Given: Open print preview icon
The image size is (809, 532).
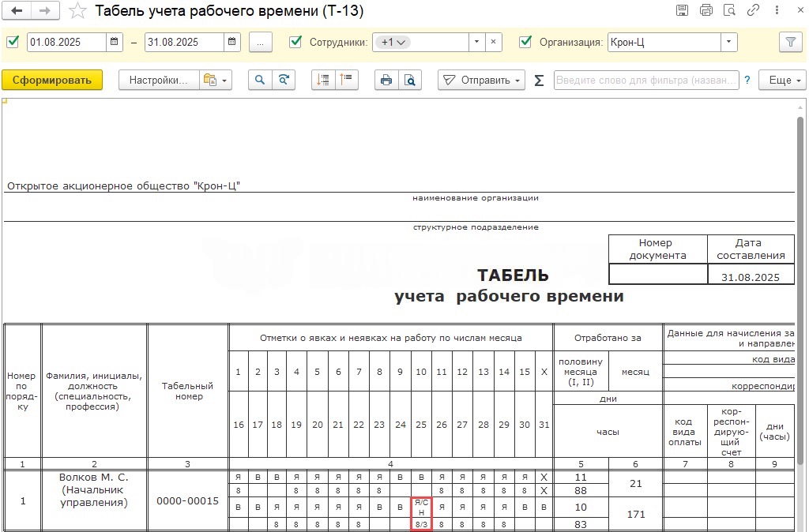Looking at the screenshot, I should 409,80.
